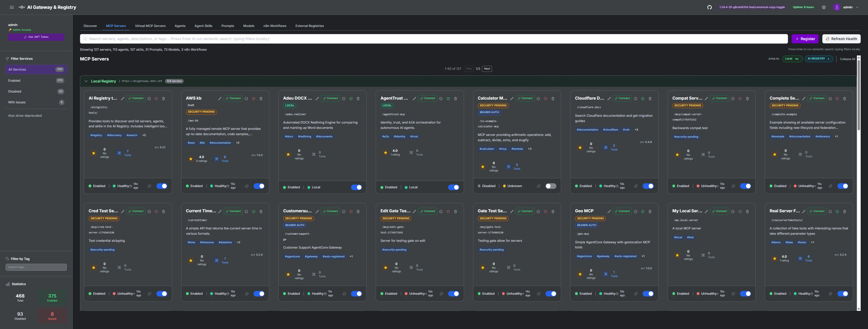Enable the Calculator MCP server toggle
The width and height of the screenshot is (868, 329).
pos(551,186)
